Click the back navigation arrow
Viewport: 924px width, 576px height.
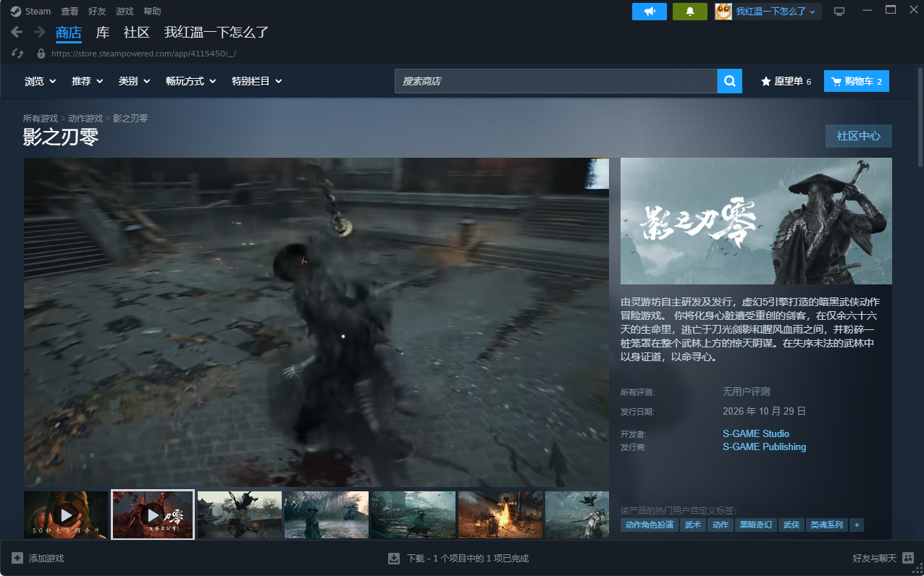click(x=17, y=33)
